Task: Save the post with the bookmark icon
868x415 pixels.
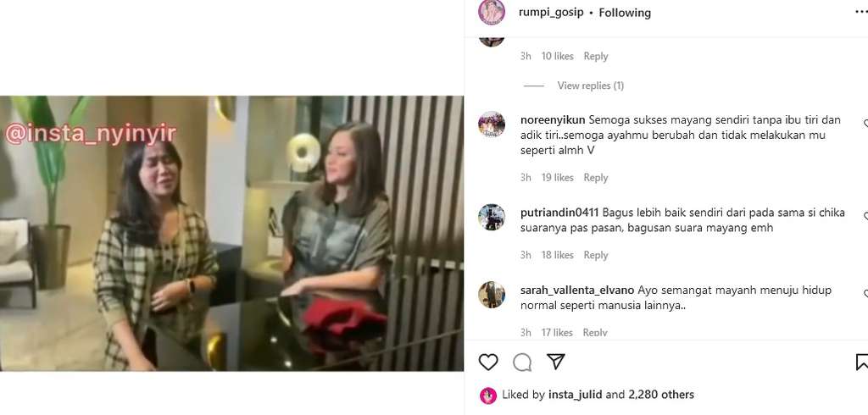Action: click(x=862, y=362)
